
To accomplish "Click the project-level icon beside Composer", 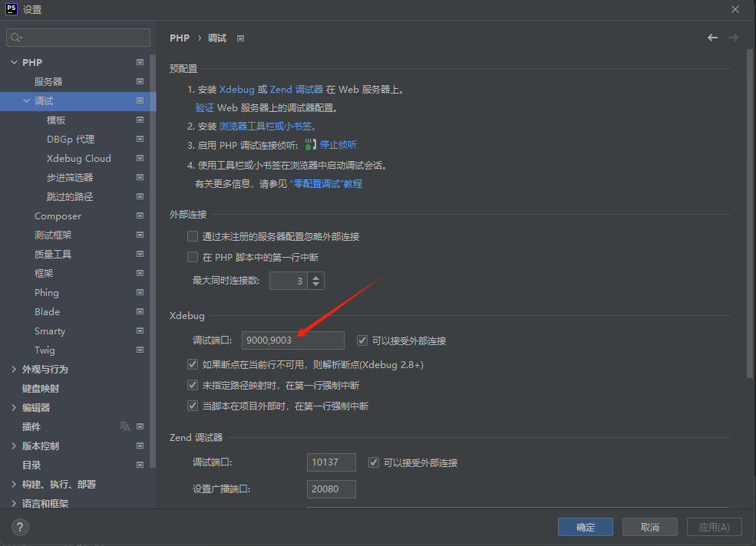I will [x=140, y=215].
